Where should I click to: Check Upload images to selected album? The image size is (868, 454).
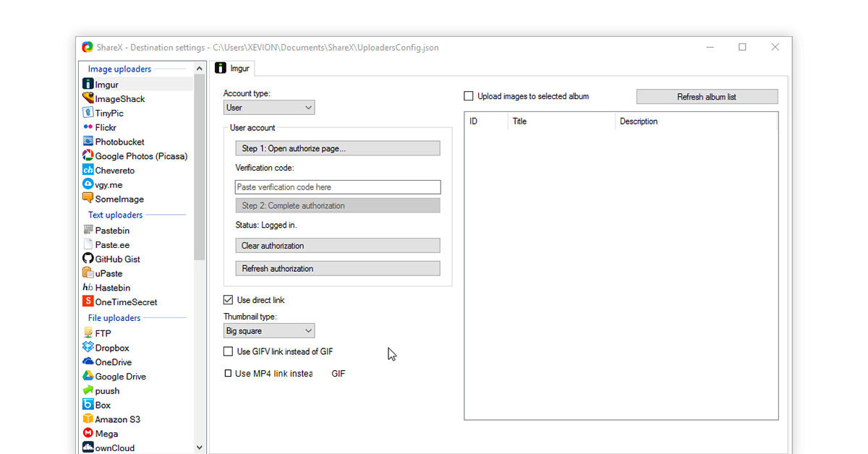pyautogui.click(x=469, y=96)
